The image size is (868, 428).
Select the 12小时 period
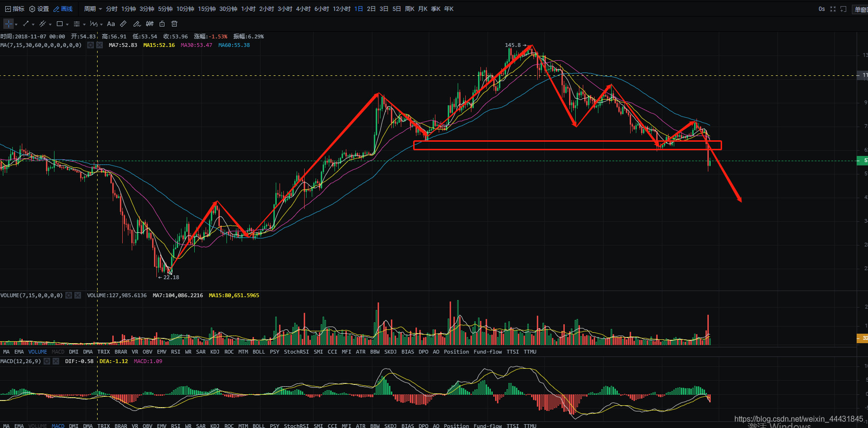[342, 9]
